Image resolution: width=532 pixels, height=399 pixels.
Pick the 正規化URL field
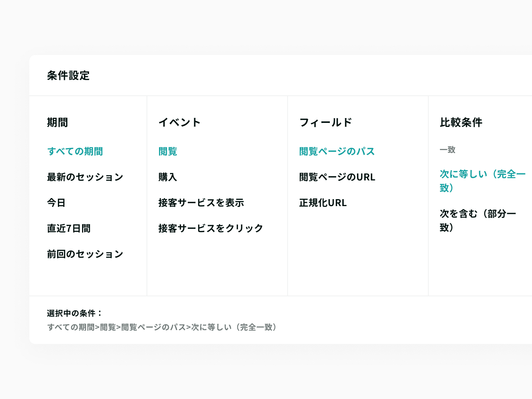coord(323,203)
